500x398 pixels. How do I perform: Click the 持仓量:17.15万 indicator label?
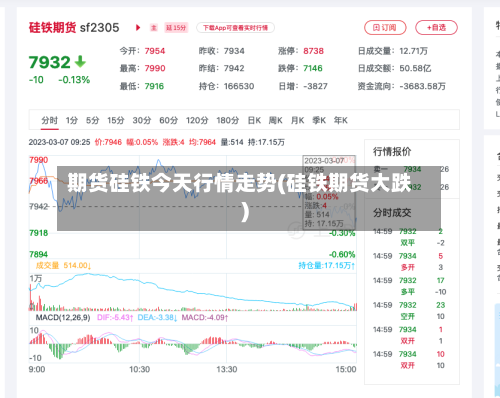[x=327, y=266]
